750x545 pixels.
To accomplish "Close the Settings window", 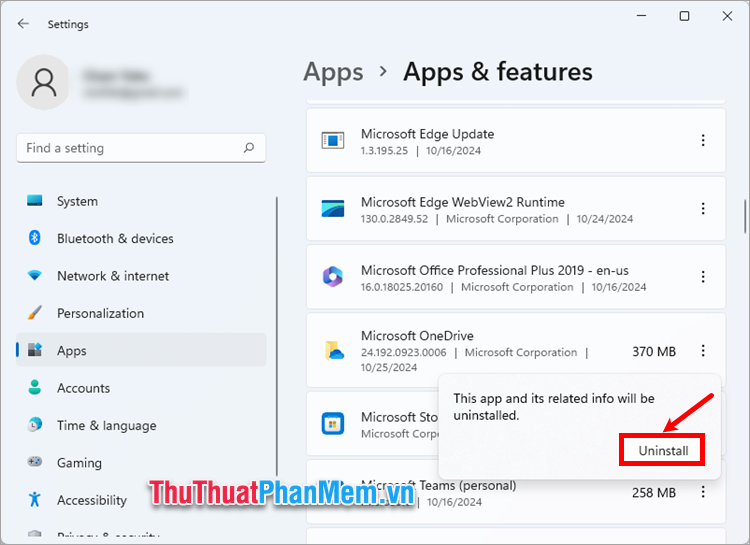I will coord(727,16).
